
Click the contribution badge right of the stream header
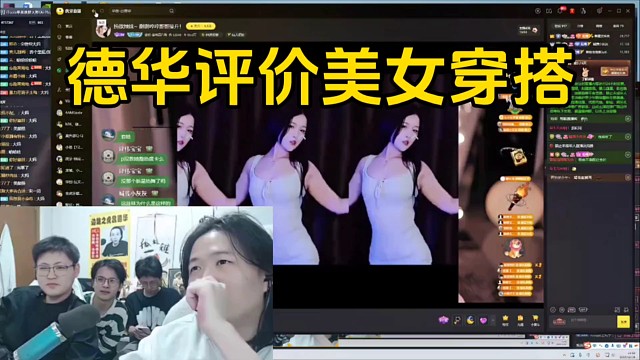pos(529,30)
